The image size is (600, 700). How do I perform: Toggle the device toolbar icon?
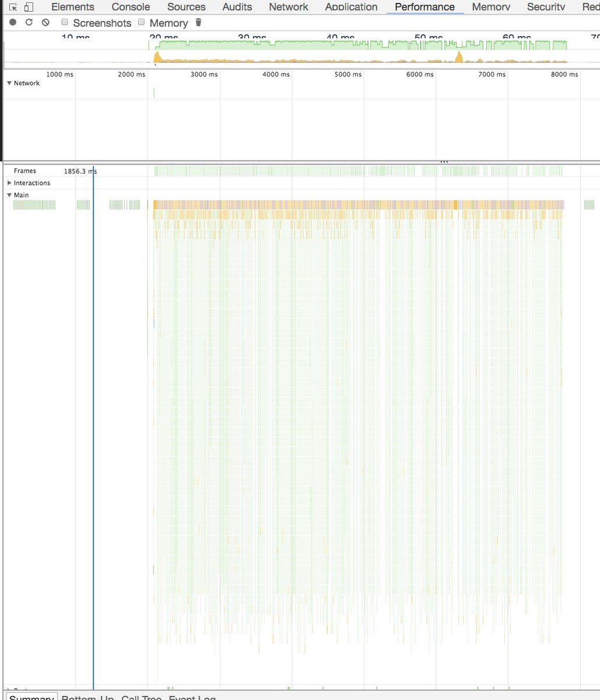coord(29,7)
